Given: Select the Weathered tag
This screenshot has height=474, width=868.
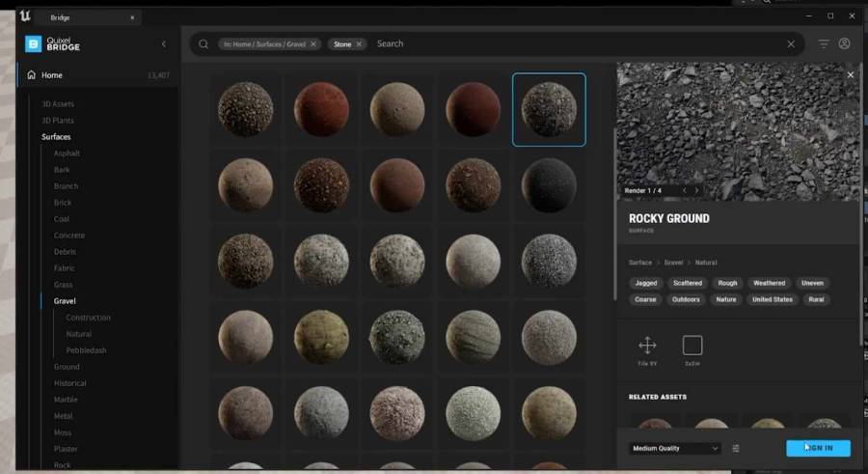Looking at the screenshot, I should (x=769, y=283).
